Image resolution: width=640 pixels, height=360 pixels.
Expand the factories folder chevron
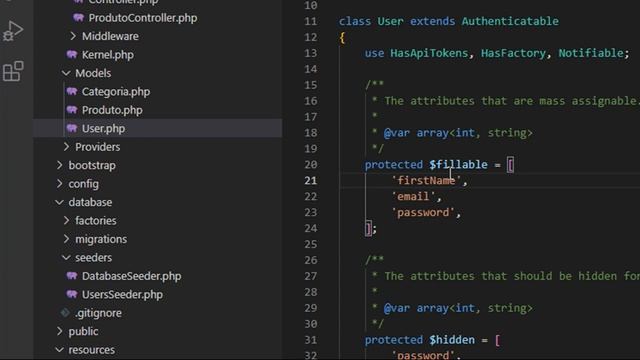(x=66, y=220)
